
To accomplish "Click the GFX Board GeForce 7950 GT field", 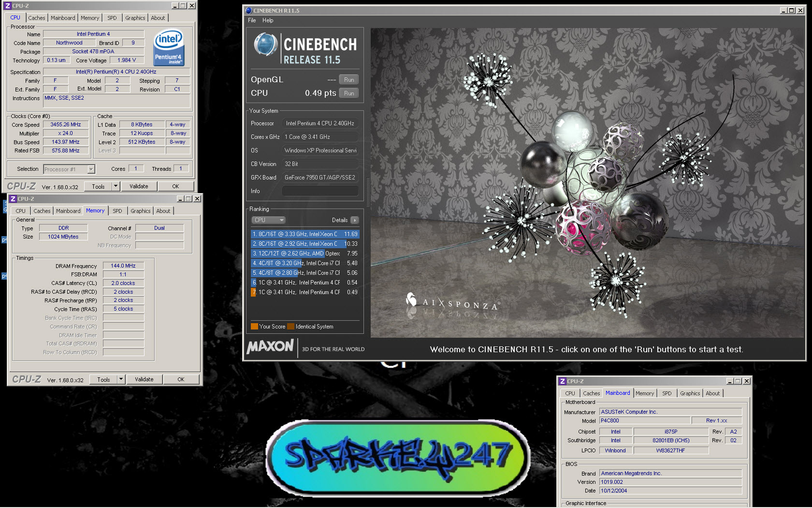I will (320, 178).
